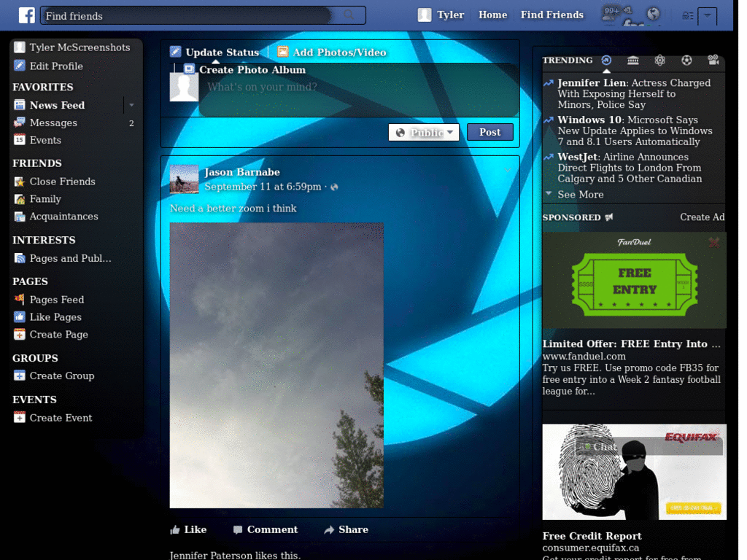Click the search magnifier icon

click(x=349, y=15)
